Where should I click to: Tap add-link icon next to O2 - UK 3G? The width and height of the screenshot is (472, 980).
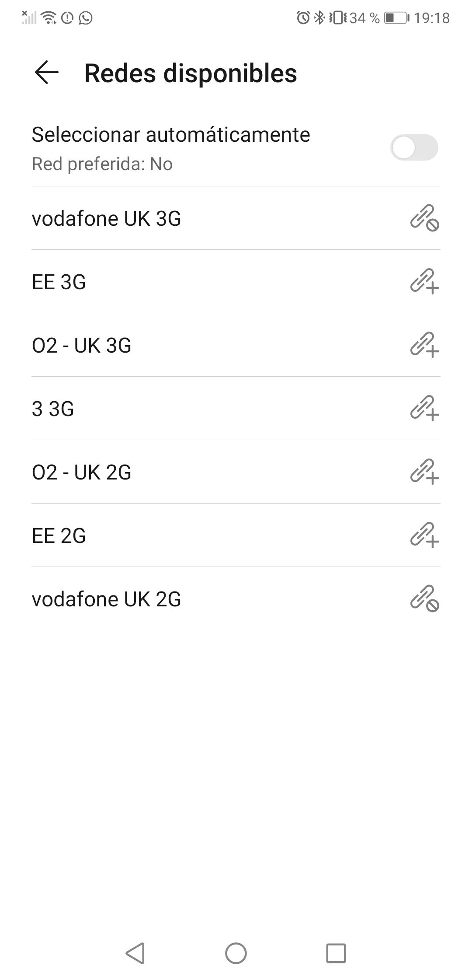coord(424,345)
